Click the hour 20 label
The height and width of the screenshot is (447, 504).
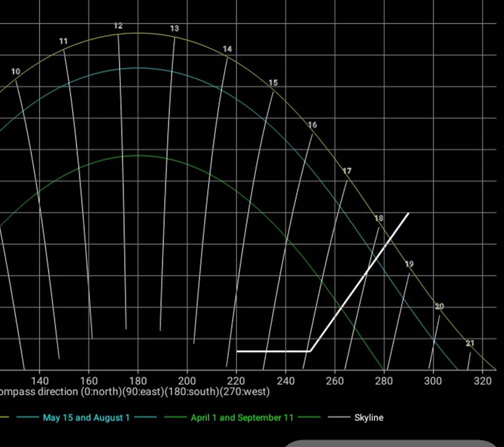point(439,306)
